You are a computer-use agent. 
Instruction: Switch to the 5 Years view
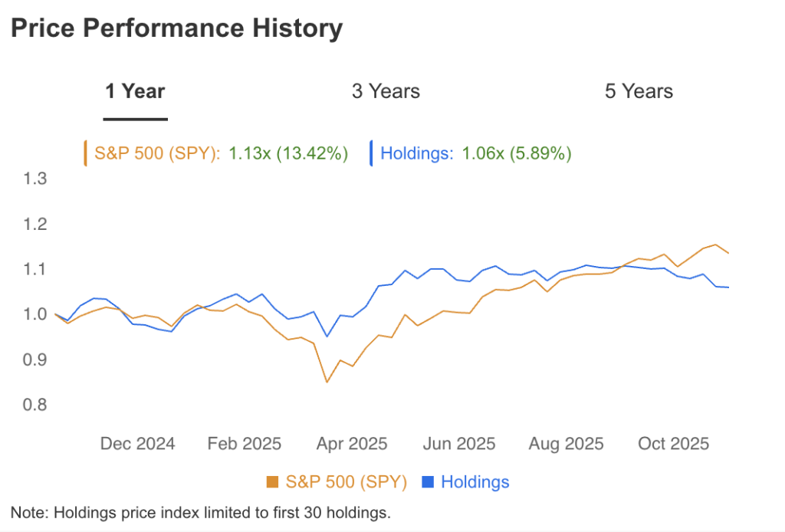[x=639, y=91]
